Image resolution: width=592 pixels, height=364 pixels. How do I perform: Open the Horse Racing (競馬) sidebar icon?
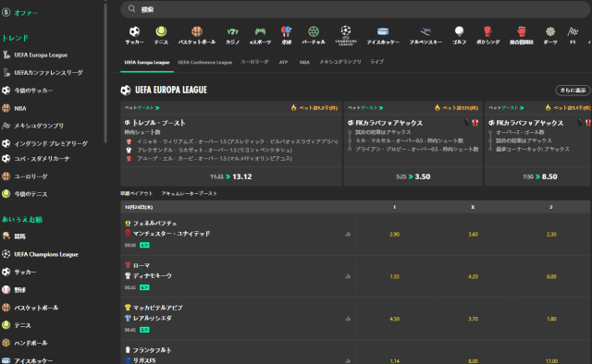click(x=6, y=237)
